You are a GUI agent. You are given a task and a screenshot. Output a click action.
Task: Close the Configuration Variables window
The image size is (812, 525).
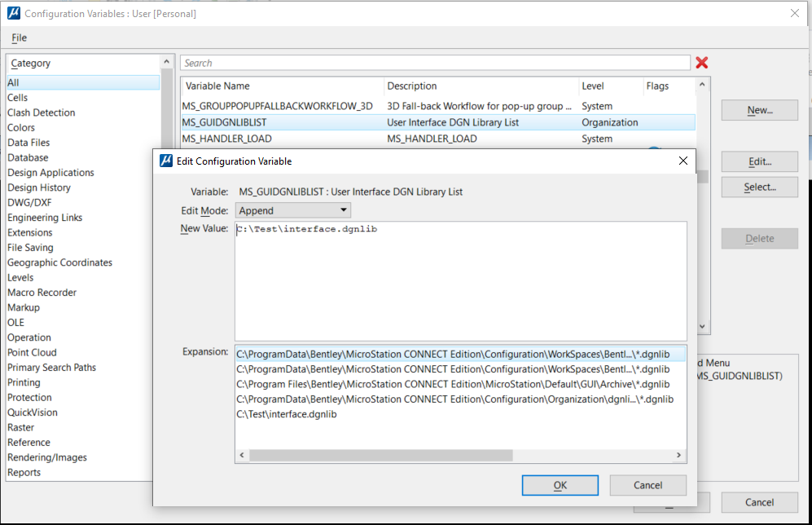point(794,13)
